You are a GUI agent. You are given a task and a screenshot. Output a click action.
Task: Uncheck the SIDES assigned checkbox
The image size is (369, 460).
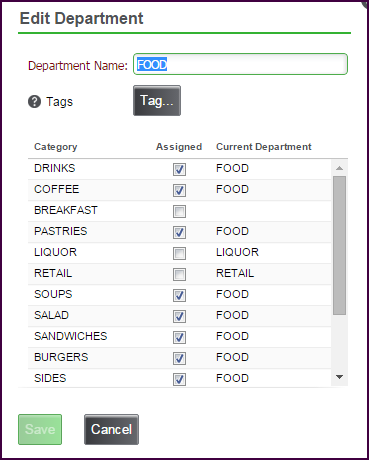179,379
